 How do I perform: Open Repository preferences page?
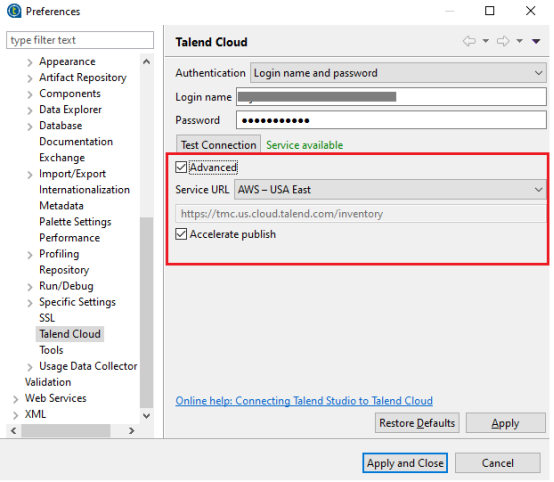[64, 270]
